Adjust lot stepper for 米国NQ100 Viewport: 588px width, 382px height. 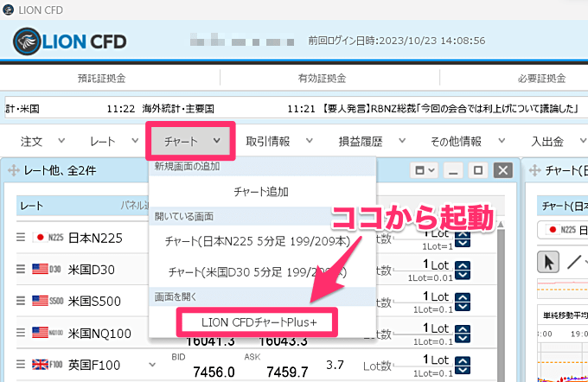click(463, 334)
